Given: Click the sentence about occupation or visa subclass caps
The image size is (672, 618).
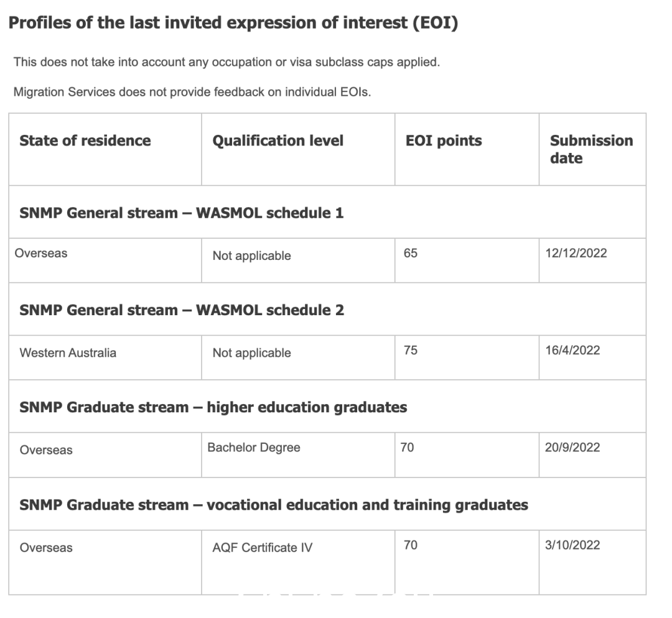Looking at the screenshot, I should click(x=226, y=62).
